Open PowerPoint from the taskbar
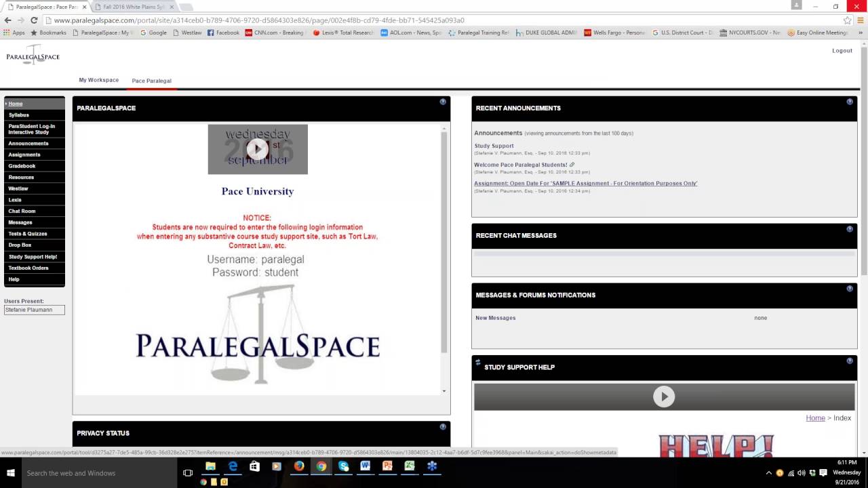Image resolution: width=868 pixels, height=488 pixels. 387,466
